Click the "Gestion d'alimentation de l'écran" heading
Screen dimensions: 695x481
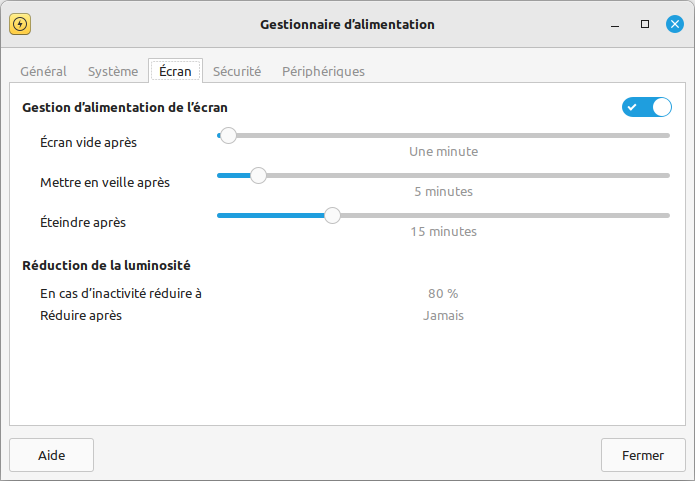125,108
